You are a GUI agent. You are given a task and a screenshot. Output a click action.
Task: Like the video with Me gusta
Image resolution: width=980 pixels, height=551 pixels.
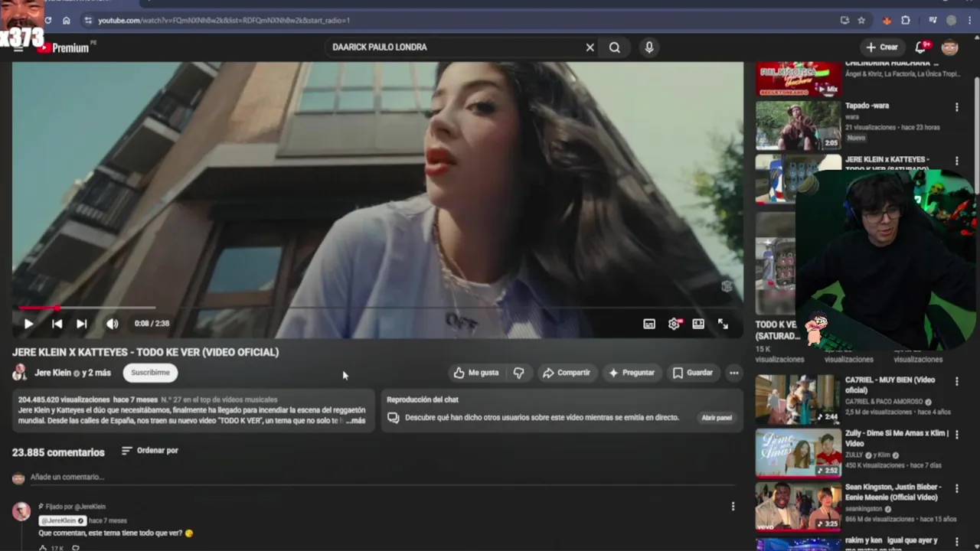pyautogui.click(x=476, y=373)
